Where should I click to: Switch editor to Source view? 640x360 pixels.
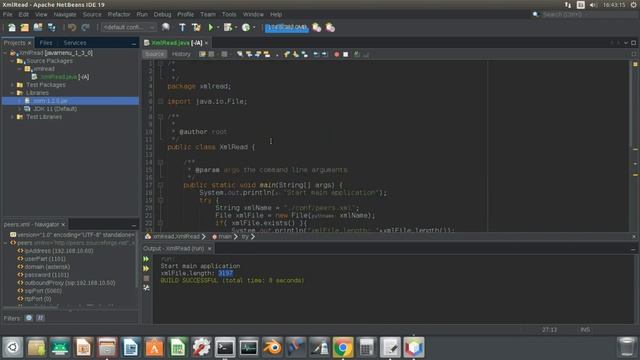[155, 54]
